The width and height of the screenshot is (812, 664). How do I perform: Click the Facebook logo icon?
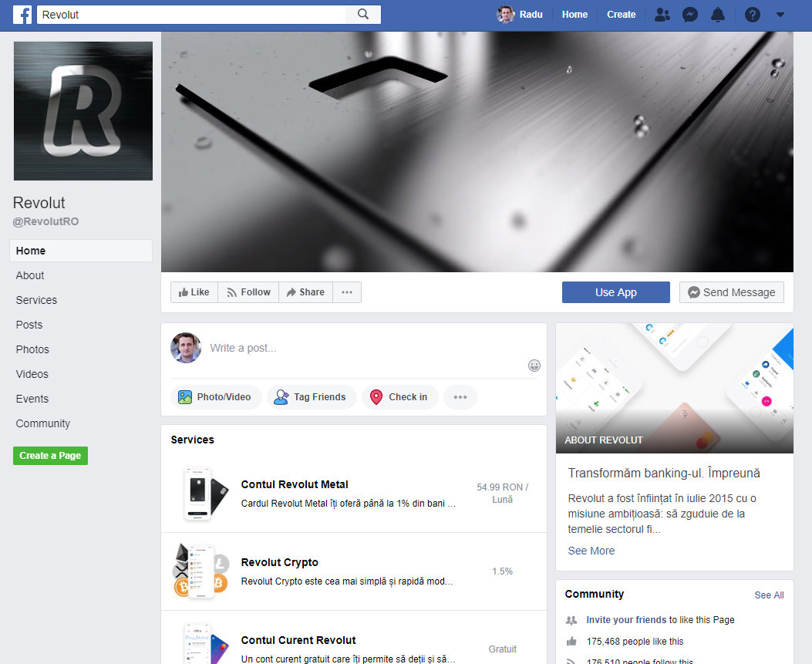point(22,15)
